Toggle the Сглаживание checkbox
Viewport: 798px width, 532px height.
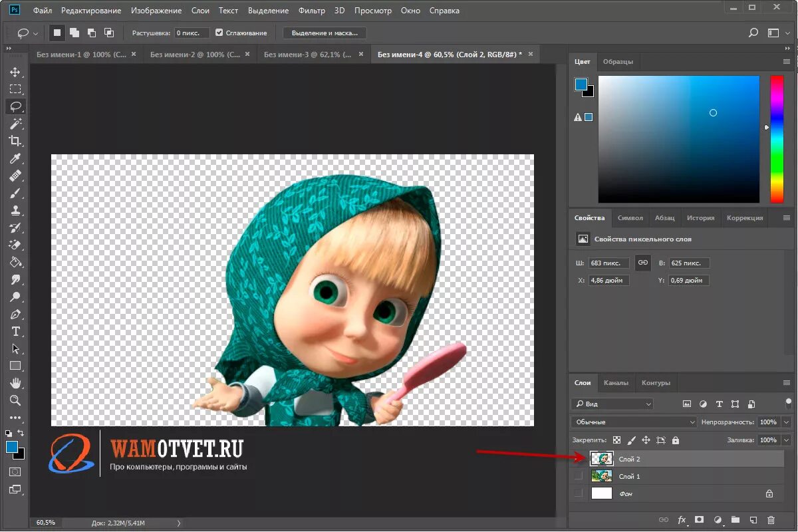point(219,33)
